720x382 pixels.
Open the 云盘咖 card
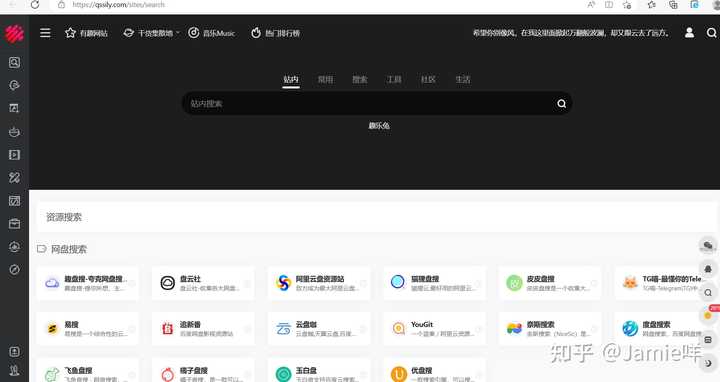[319, 329]
